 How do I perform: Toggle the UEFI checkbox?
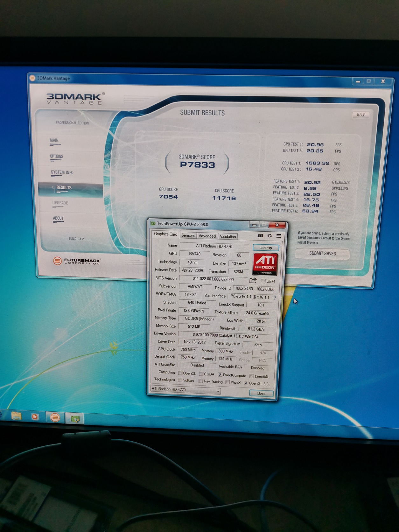click(263, 281)
